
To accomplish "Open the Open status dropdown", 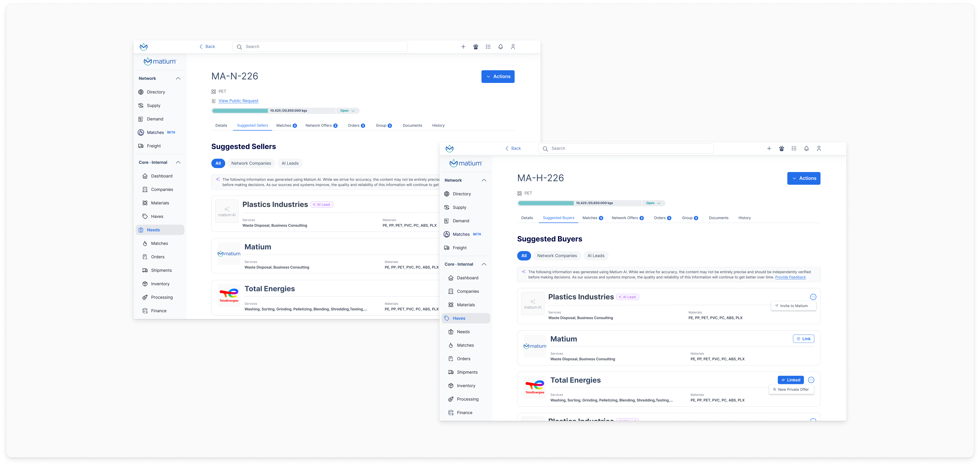I will [654, 203].
